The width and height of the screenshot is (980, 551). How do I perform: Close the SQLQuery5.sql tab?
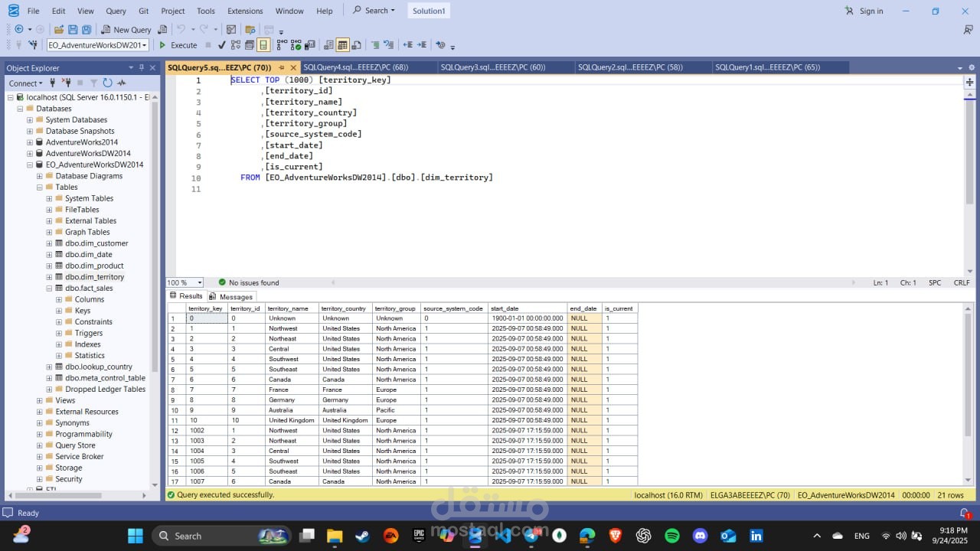[x=292, y=67]
